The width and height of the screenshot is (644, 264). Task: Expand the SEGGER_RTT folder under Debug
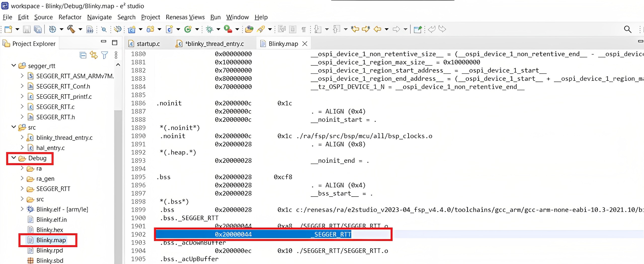22,189
